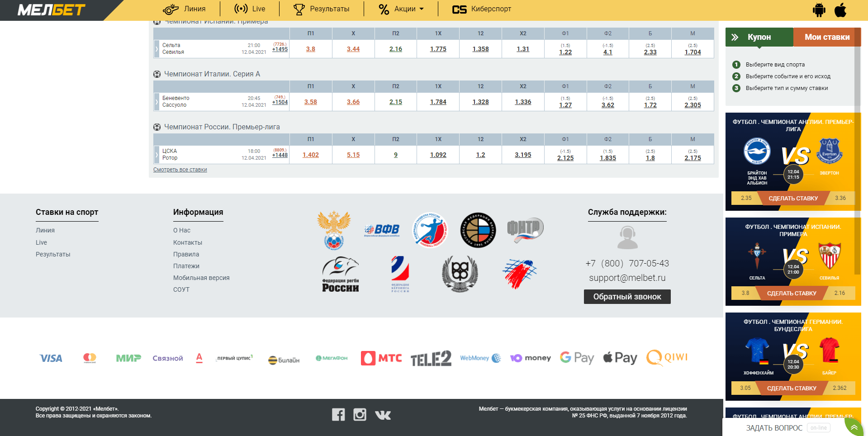Select 1X odds 1.784 in Серия А

click(x=438, y=102)
